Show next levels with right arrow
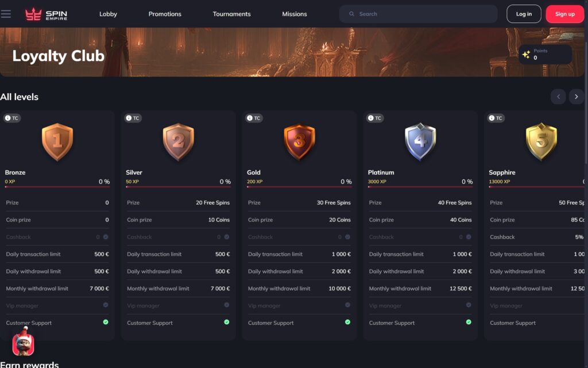The image size is (588, 368). point(576,97)
